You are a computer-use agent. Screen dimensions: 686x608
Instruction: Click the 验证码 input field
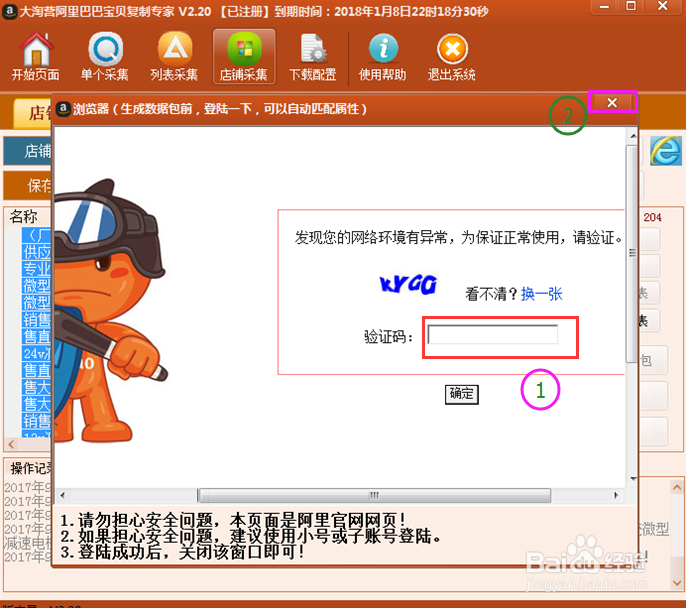click(493, 335)
